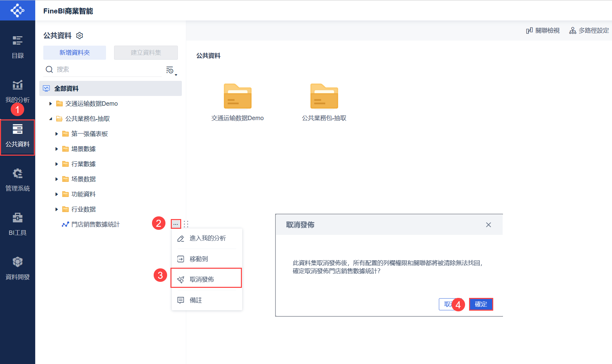Click the 多路徑設定 icon button
Viewport: 612px width, 364px height.
(x=572, y=31)
